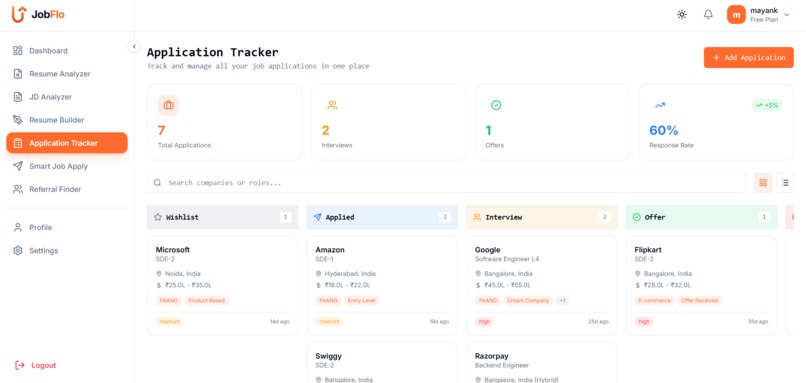Click the high priority badge on Google
This screenshot has width=806, height=383.
(484, 321)
